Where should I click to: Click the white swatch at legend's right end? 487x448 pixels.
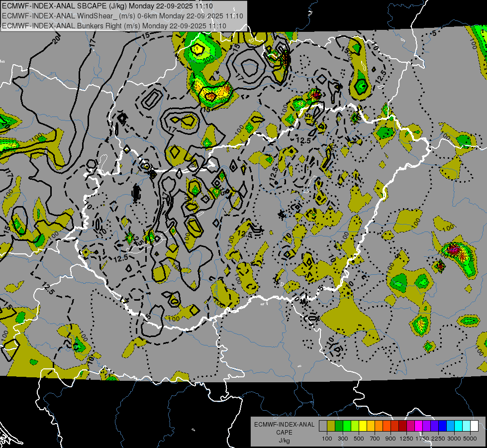[x=474, y=426]
